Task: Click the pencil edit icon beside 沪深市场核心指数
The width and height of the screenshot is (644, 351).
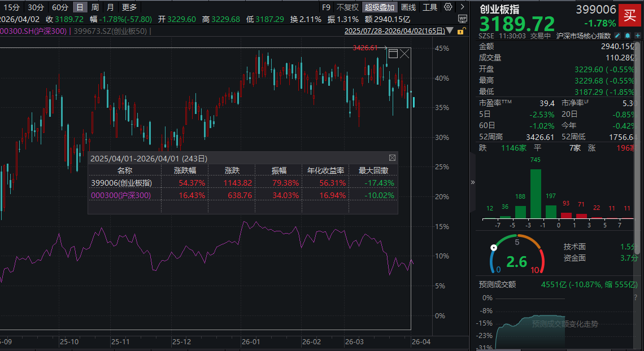Action: pos(617,36)
